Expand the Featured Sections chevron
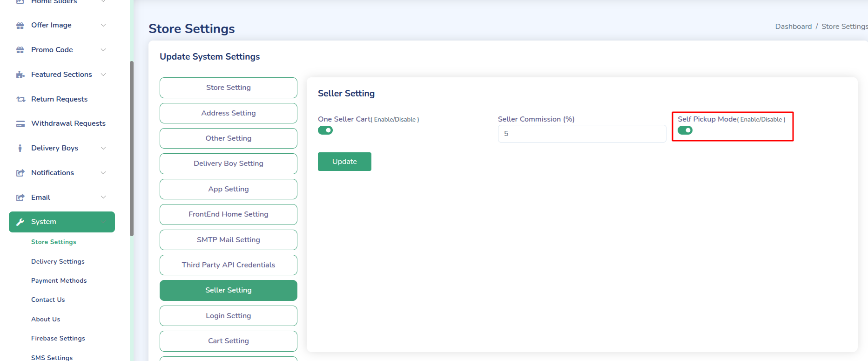This screenshot has height=361, width=868. click(103, 75)
